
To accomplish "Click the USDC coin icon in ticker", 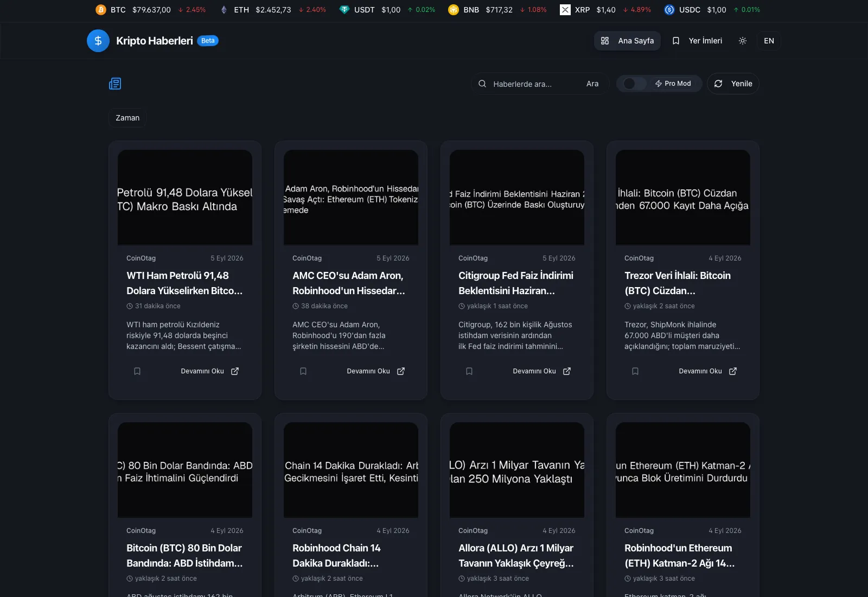I will (x=669, y=10).
